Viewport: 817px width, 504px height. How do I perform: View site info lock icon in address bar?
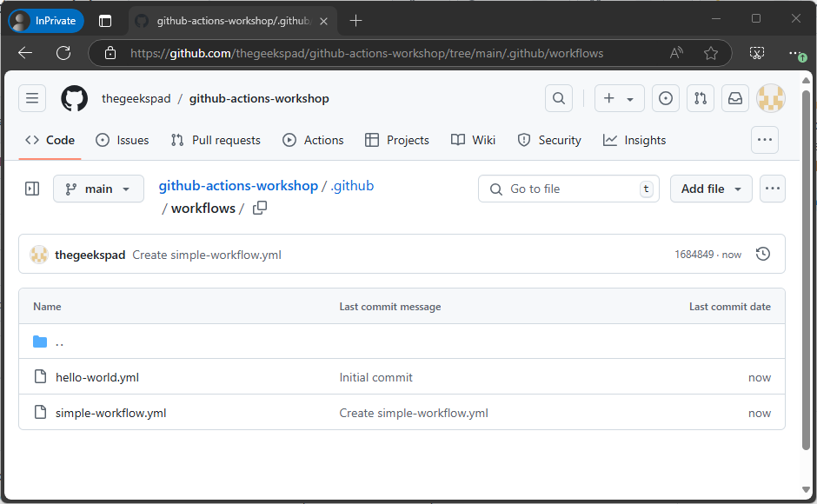tap(110, 53)
